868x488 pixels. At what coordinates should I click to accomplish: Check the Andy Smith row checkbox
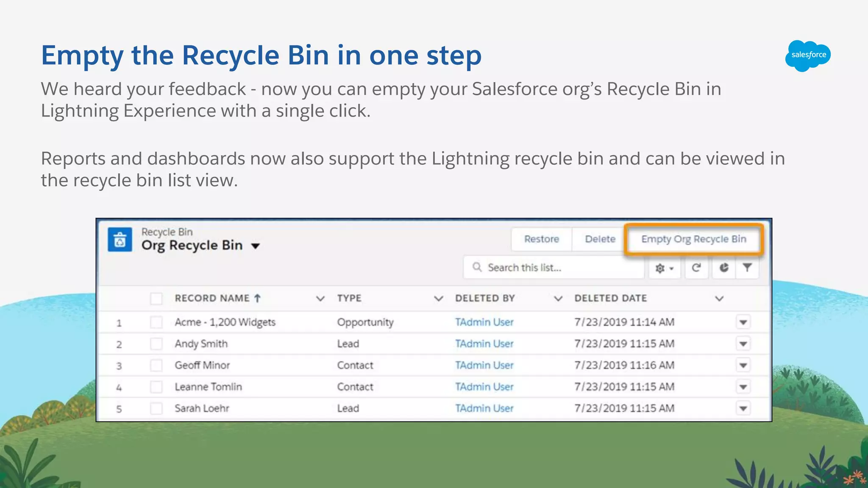pyautogui.click(x=156, y=344)
